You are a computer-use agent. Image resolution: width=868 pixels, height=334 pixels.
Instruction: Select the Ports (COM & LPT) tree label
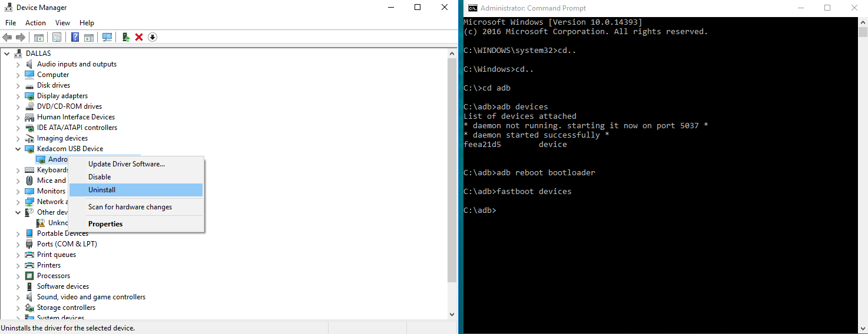(67, 244)
